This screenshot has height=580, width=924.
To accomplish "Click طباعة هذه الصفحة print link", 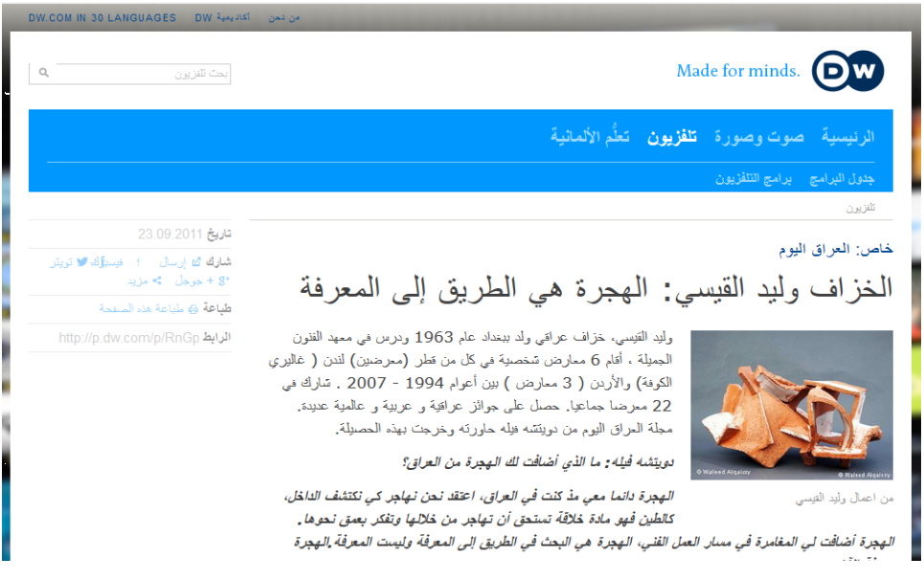I will [142, 309].
